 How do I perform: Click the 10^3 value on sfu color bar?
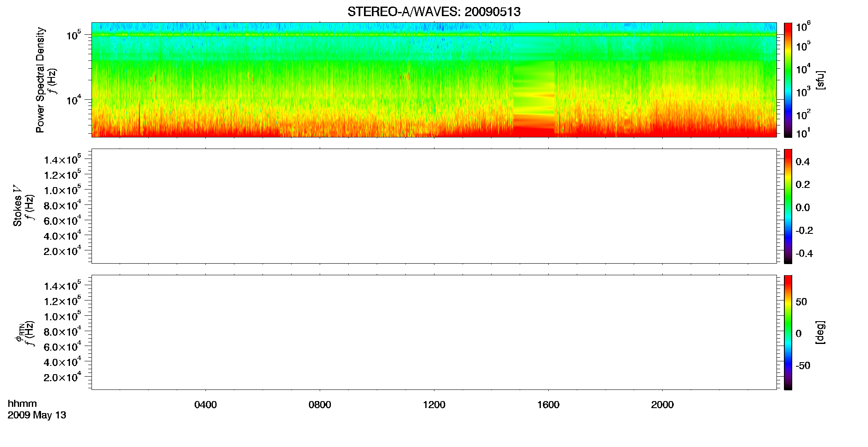click(803, 91)
